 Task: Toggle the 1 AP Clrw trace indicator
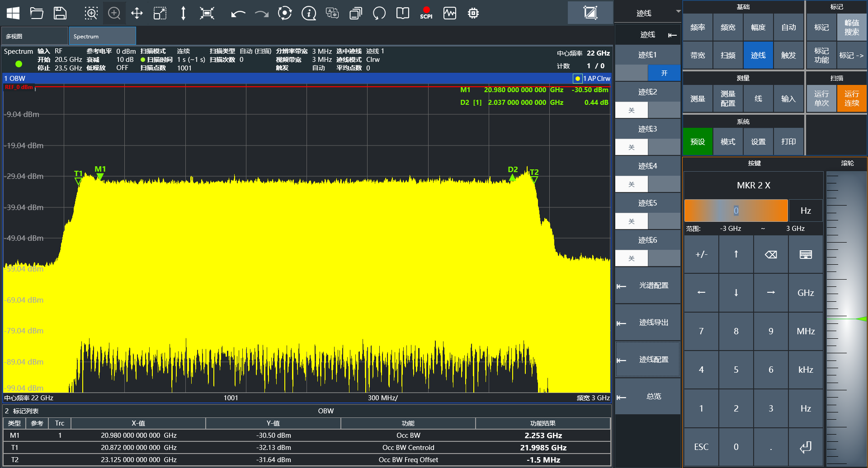(592, 79)
